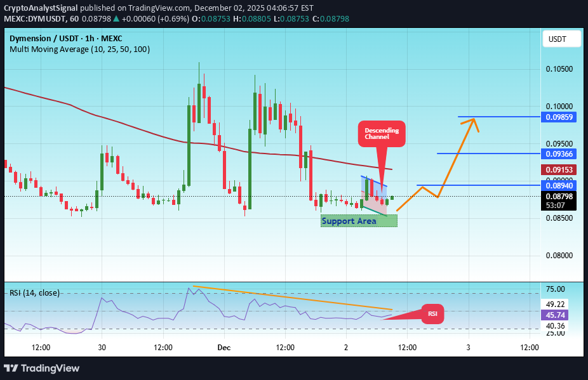This screenshot has height=380, width=588.
Task: Open the MEXC:DYMUSDT symbol selector
Action: pyautogui.click(x=36, y=19)
